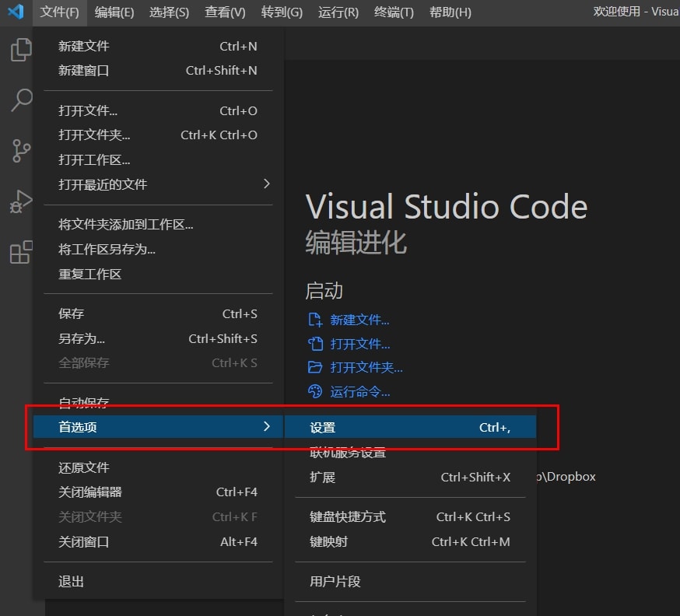Click the Visual Studio Code heading
The width and height of the screenshot is (680, 616).
pos(447,206)
